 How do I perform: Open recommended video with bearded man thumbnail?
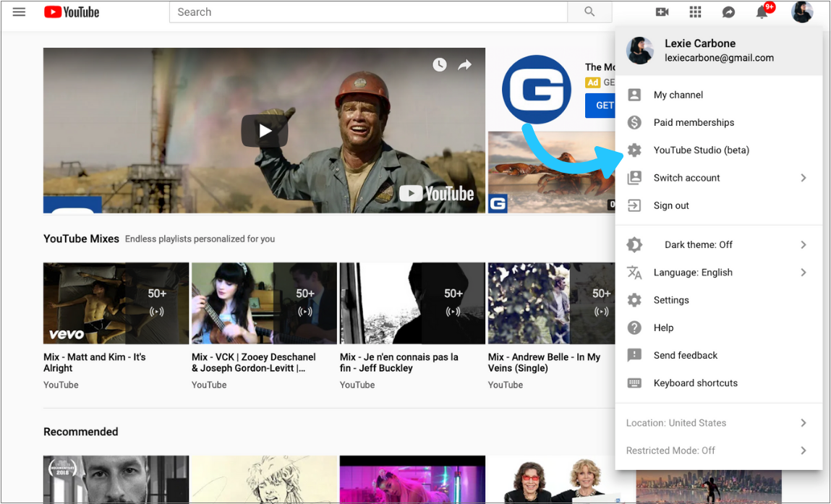pos(116,479)
